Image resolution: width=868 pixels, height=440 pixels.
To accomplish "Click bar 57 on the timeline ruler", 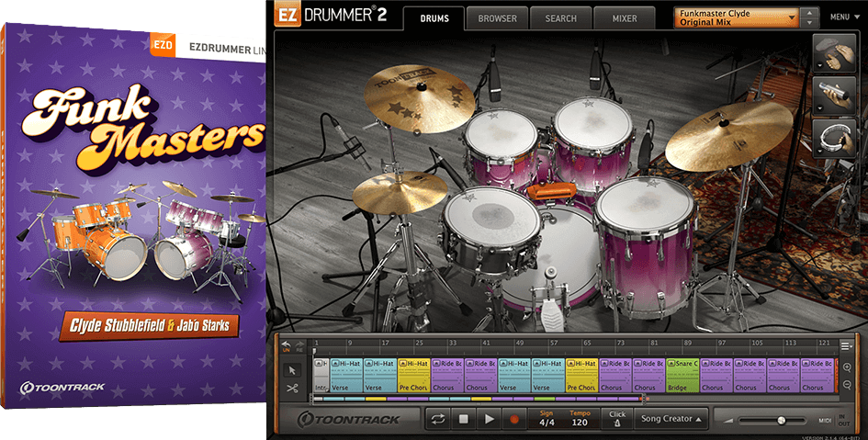I will 554,344.
